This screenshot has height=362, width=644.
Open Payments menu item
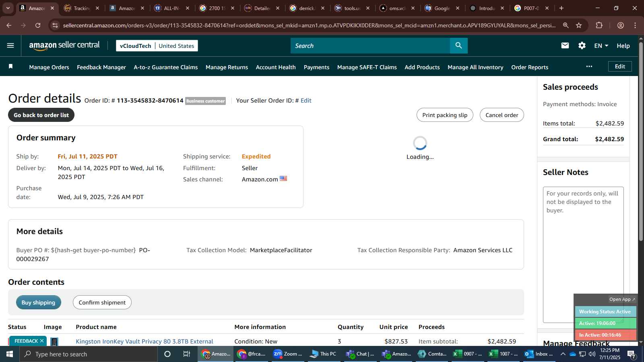316,67
